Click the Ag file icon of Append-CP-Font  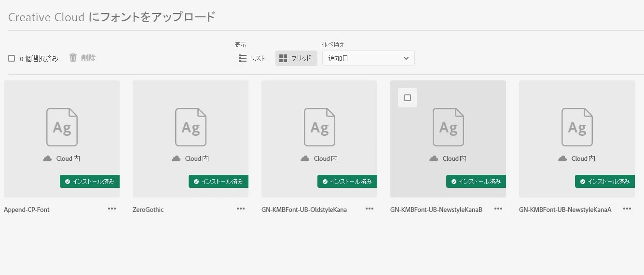pos(62,127)
